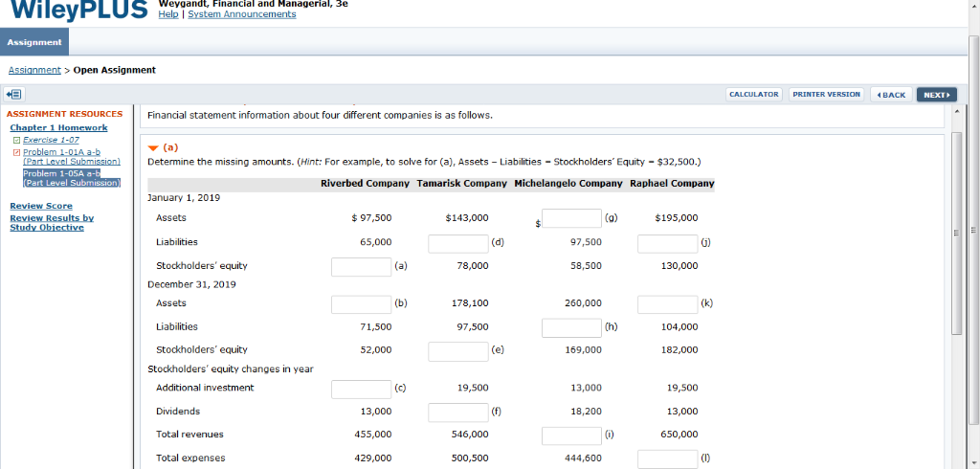This screenshot has width=980, height=469.
Task: Click input field (j) Raphael liabilities
Action: click(x=667, y=244)
